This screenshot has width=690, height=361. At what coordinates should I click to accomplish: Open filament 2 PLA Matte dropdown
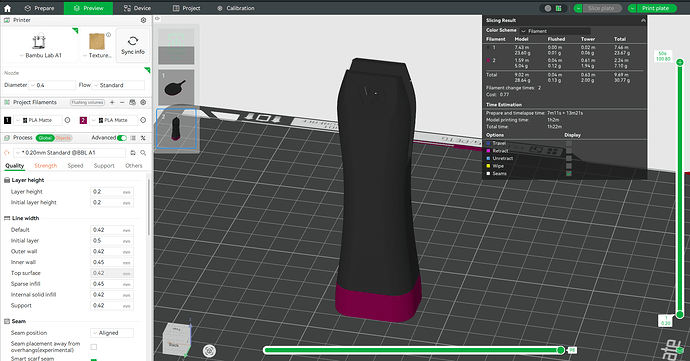pyautogui.click(x=114, y=120)
